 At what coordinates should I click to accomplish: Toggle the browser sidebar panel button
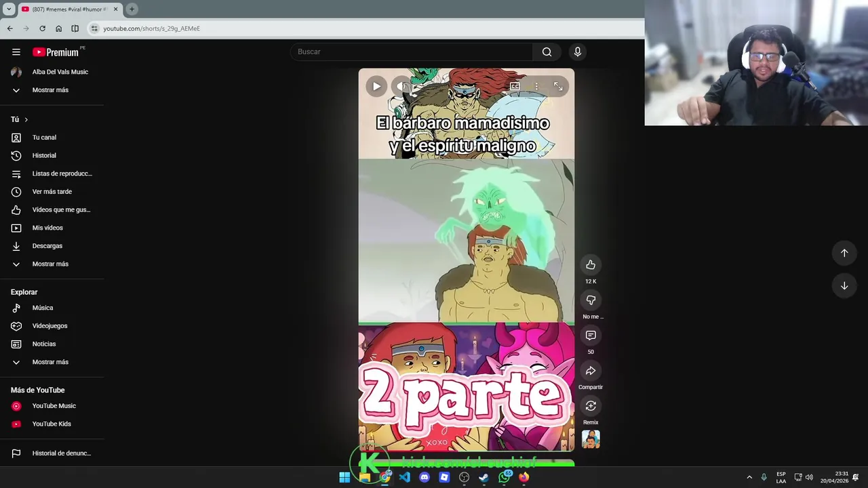[75, 28]
